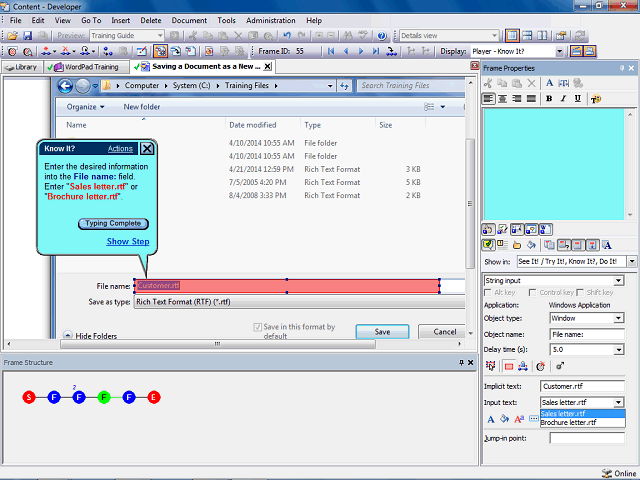Click the split horizontal layout icon
This screenshot has height=480, width=640.
527,36
